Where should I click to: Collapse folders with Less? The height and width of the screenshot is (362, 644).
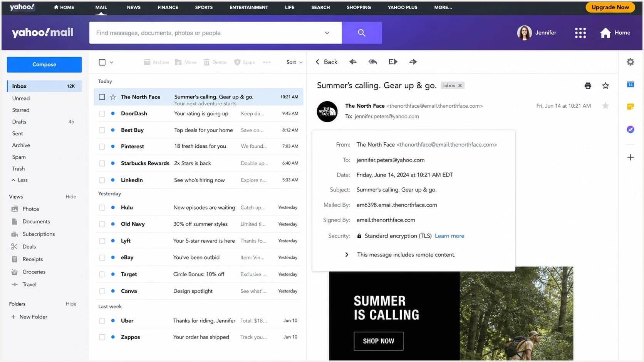click(x=20, y=180)
